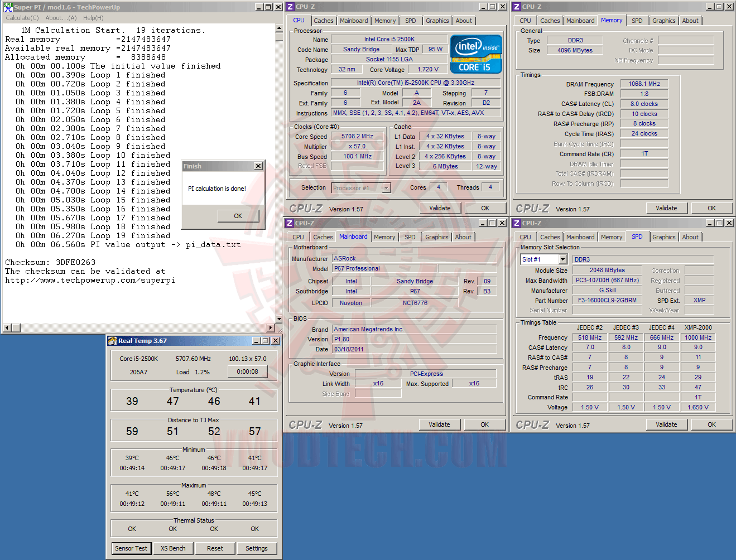Click the Super PI horizontal scrollbar left arrow
The image size is (736, 560).
tap(7, 328)
